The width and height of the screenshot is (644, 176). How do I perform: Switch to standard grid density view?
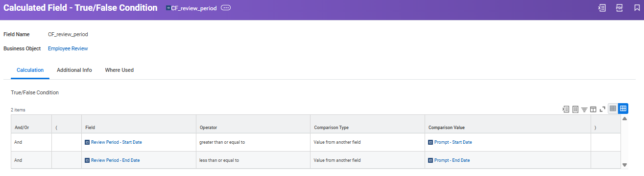(x=623, y=109)
